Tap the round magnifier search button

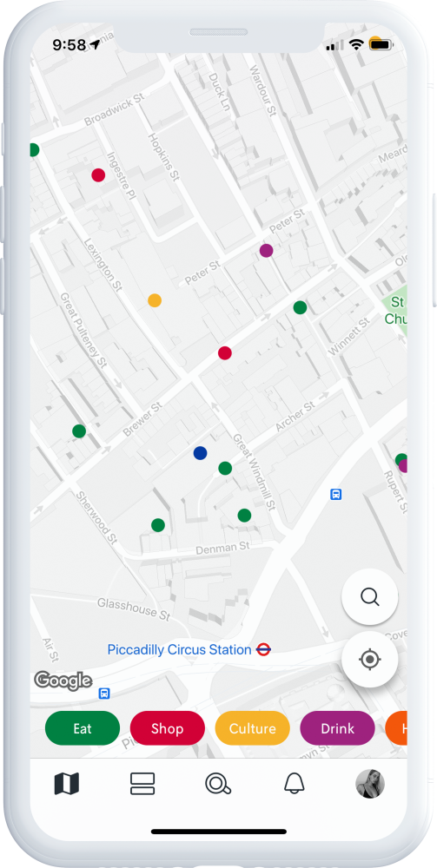[x=369, y=597]
